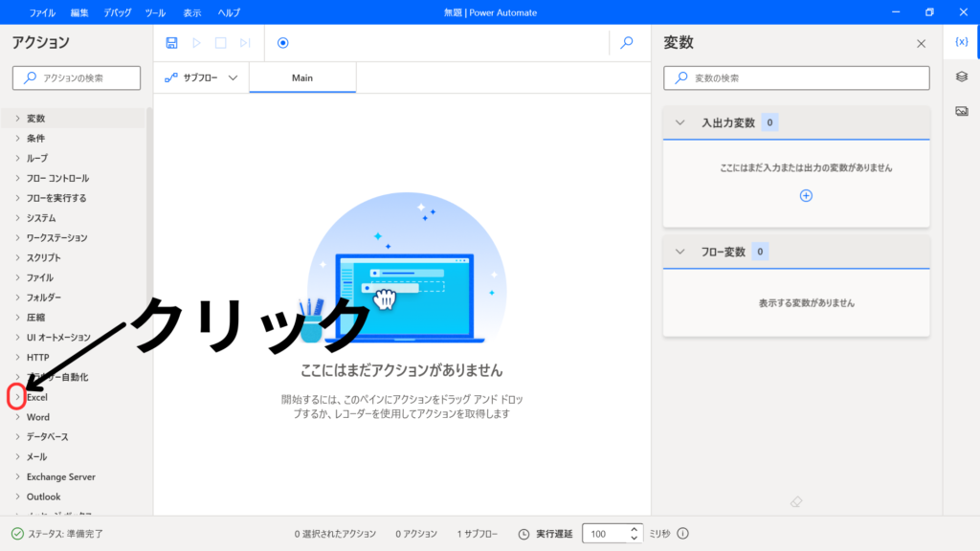Viewport: 980px width, 551px height.
Task: Expand the データベース action group
Action: point(17,436)
